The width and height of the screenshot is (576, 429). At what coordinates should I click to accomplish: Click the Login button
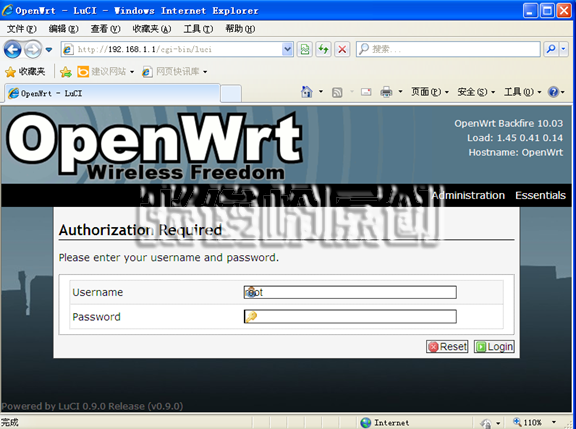pyautogui.click(x=494, y=346)
